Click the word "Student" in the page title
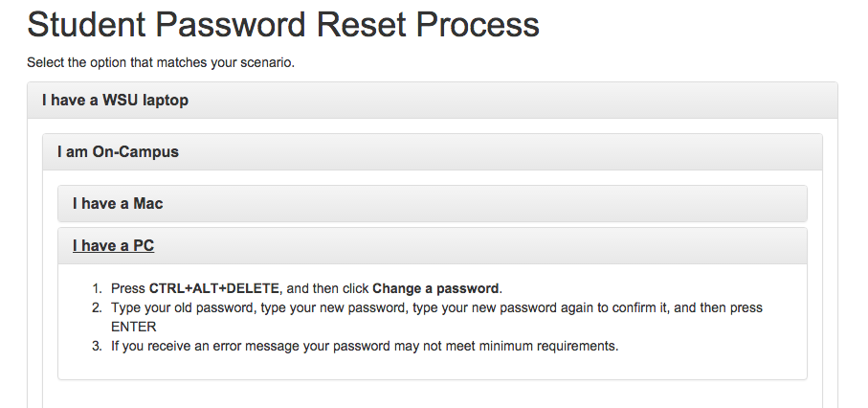Image resolution: width=868 pixels, height=408 pixels. tap(98, 25)
